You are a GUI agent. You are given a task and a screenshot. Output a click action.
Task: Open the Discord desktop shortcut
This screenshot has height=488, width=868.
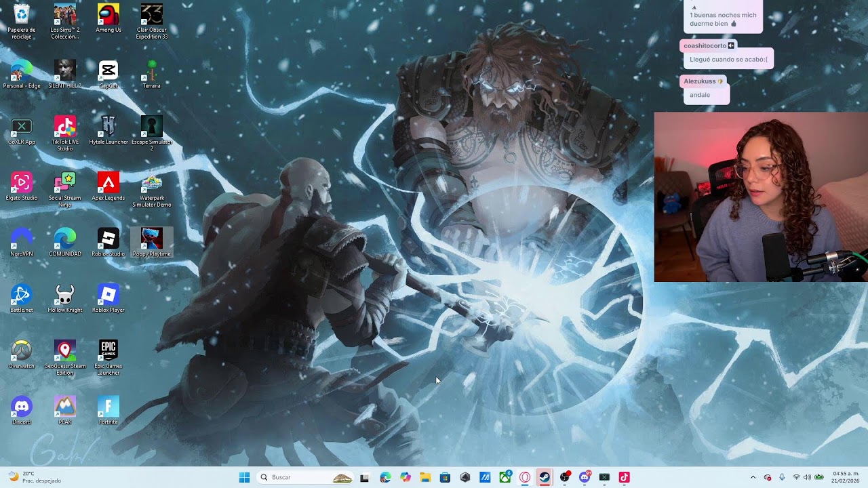coord(22,411)
